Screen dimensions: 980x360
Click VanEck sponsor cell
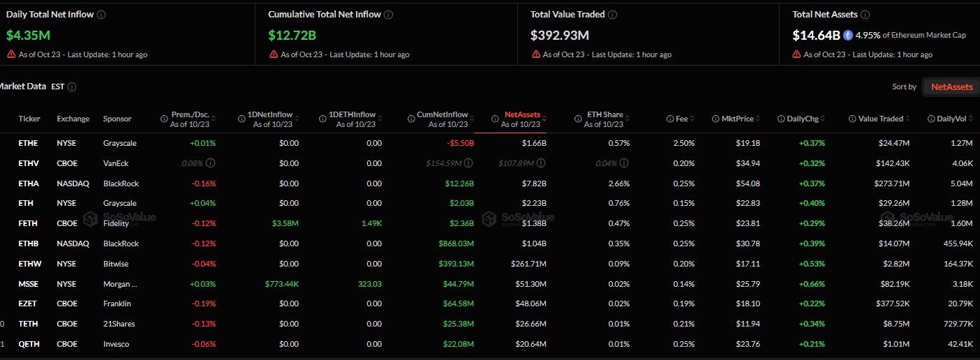click(x=116, y=163)
